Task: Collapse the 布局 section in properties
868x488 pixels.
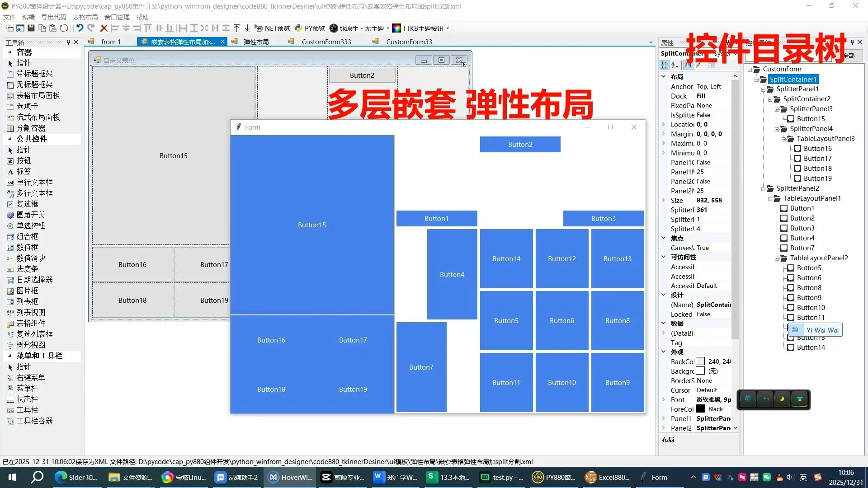Action: tap(664, 76)
